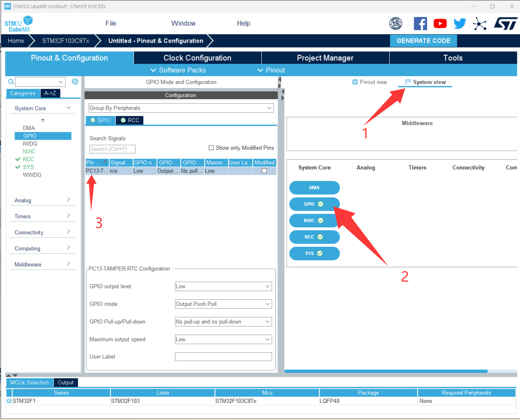Click the MX icon in title bar
Image resolution: width=520 pixels, height=420 pixels.
coord(7,6)
